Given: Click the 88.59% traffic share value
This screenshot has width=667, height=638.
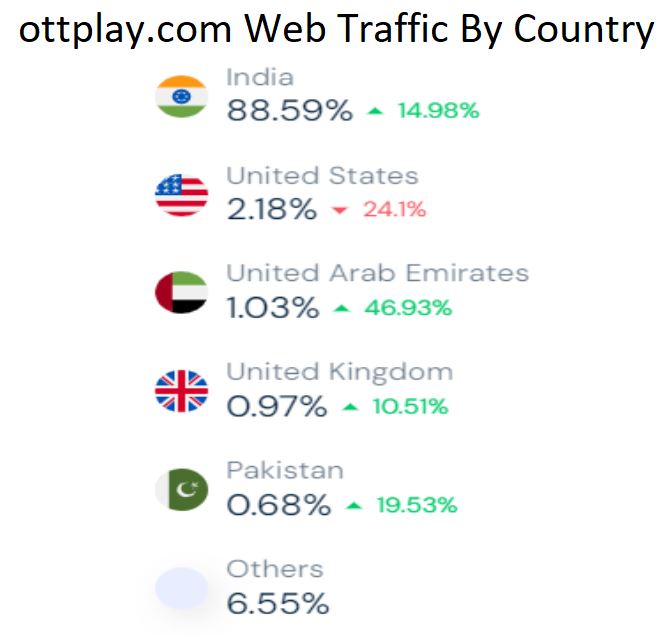Looking at the screenshot, I should [x=289, y=110].
